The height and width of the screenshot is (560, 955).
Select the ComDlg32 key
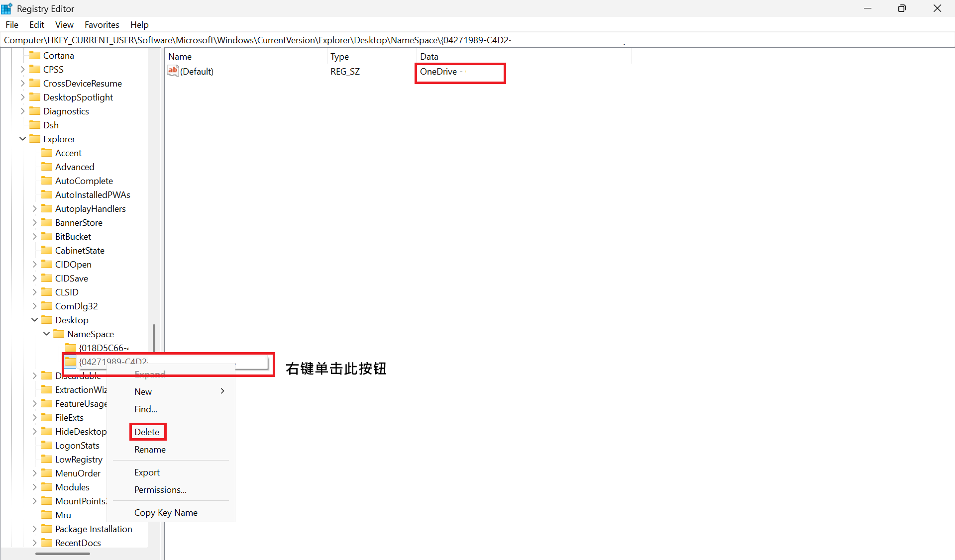[76, 306]
